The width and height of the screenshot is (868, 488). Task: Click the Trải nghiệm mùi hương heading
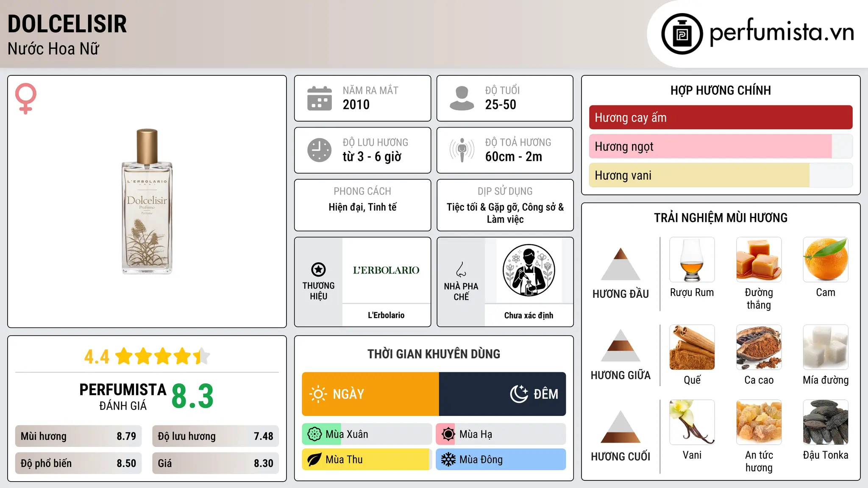click(721, 218)
